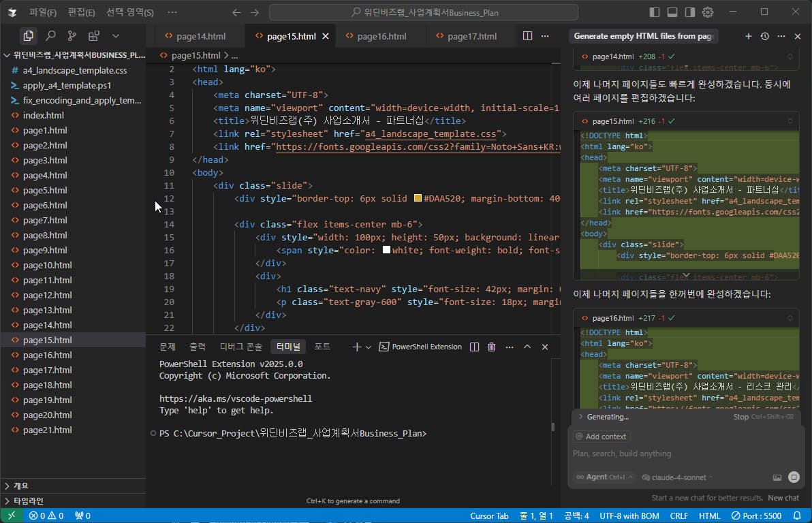Show chat history clock icon
Viewport: 812px width, 523px height.
765,36
